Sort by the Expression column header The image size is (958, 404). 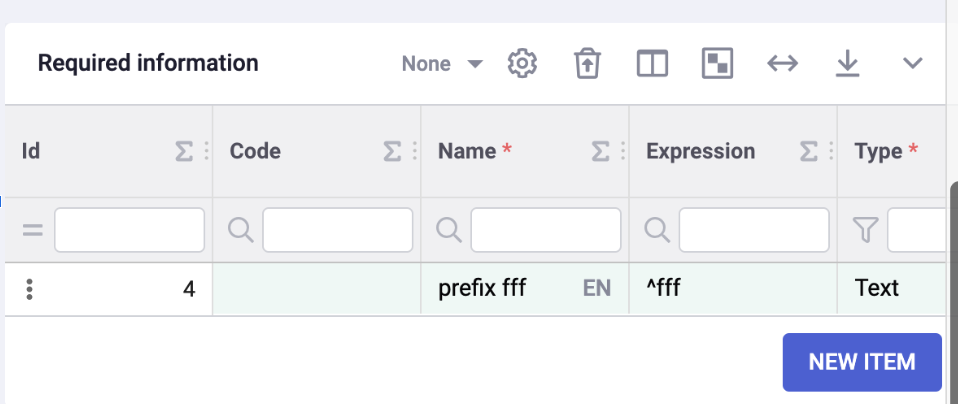pos(700,151)
